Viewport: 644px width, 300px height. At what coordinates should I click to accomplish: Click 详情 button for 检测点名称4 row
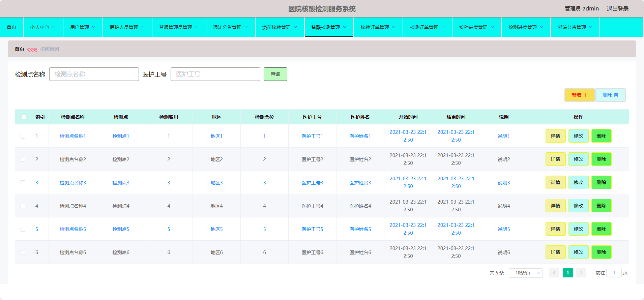(x=556, y=206)
